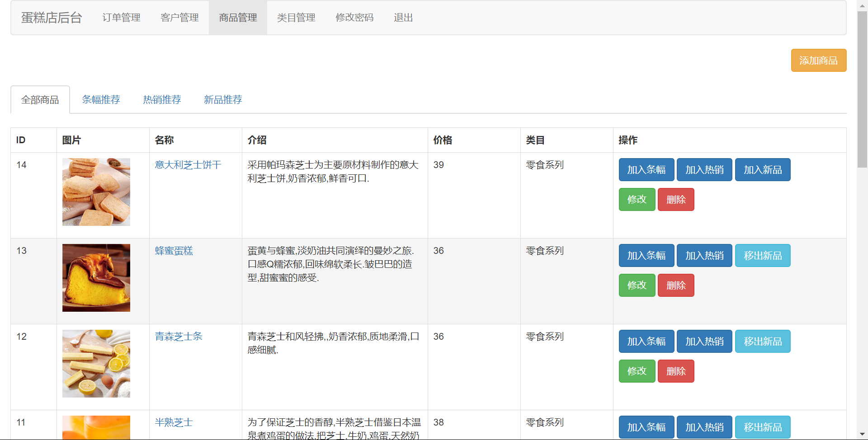Click 修改 for 意大利芝士饼干
Image resolution: width=868 pixels, height=440 pixels.
click(x=637, y=200)
